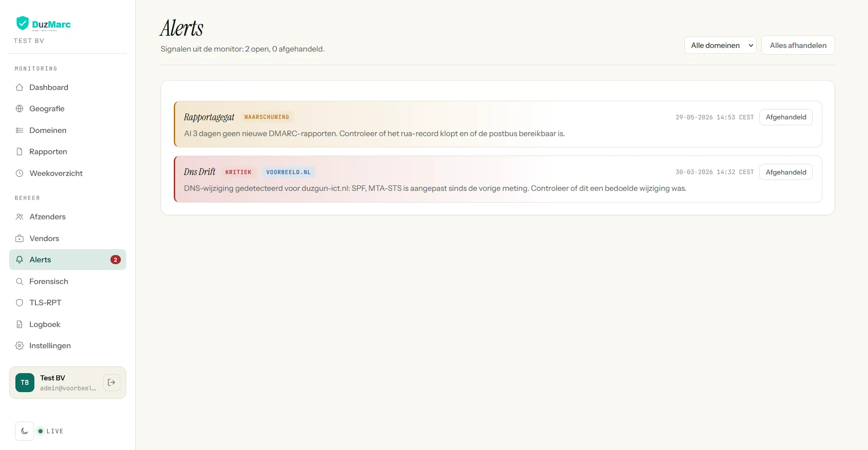
Task: Click the people icon beside Afzenders
Action: click(19, 217)
